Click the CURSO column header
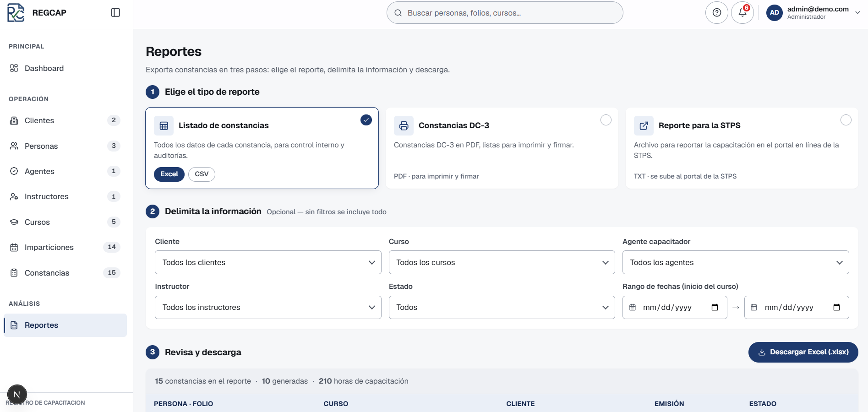Viewport: 868px width, 412px height. (336, 404)
